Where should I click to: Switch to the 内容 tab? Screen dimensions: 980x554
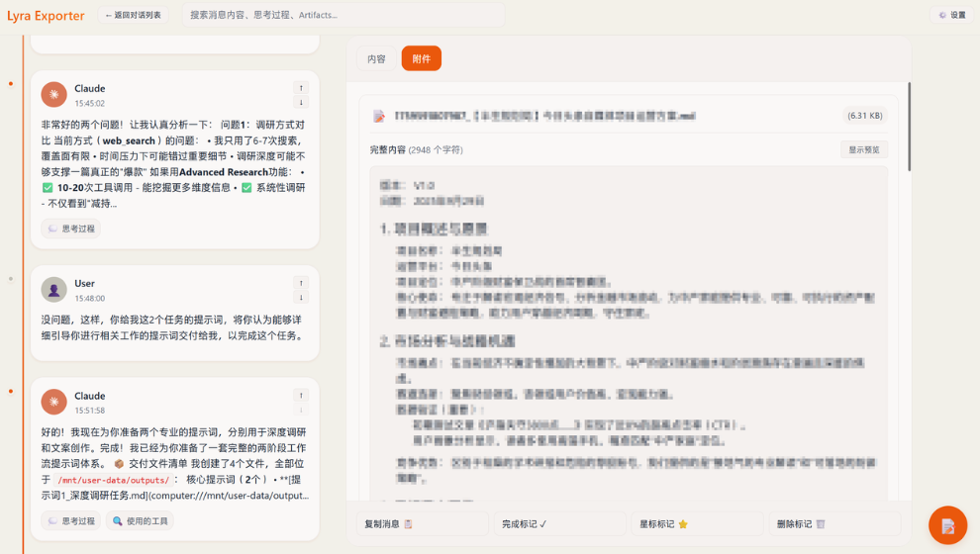pos(376,59)
